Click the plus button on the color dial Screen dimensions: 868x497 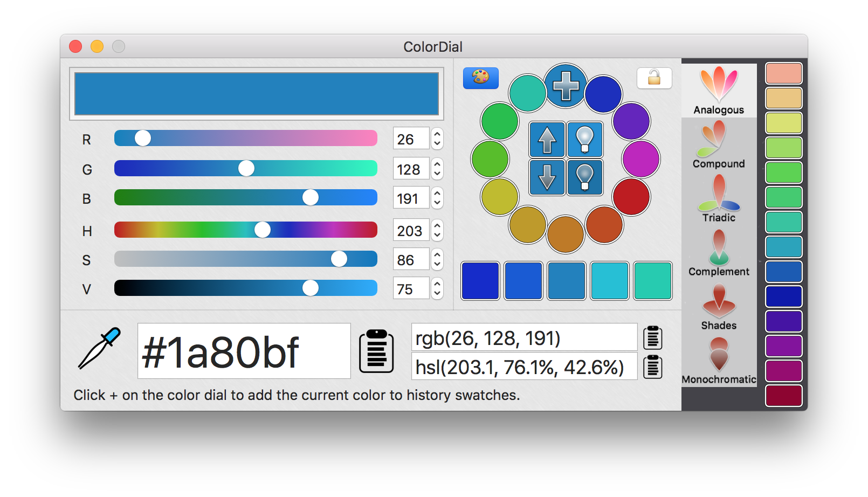(566, 86)
